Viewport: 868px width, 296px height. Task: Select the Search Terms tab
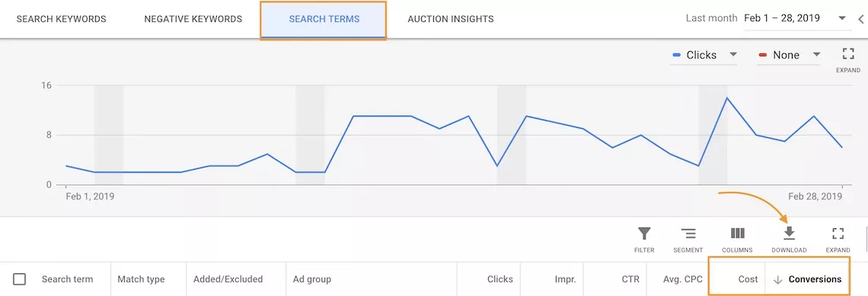click(x=324, y=19)
